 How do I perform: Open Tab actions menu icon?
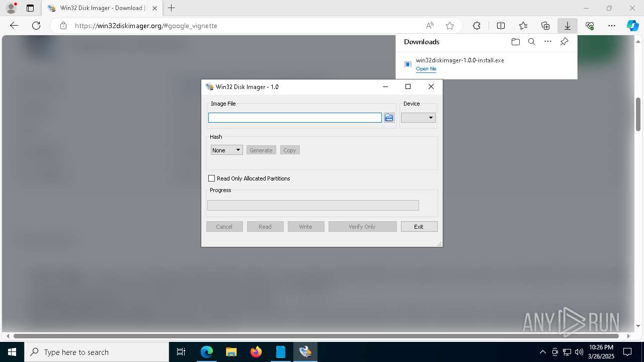tap(30, 8)
